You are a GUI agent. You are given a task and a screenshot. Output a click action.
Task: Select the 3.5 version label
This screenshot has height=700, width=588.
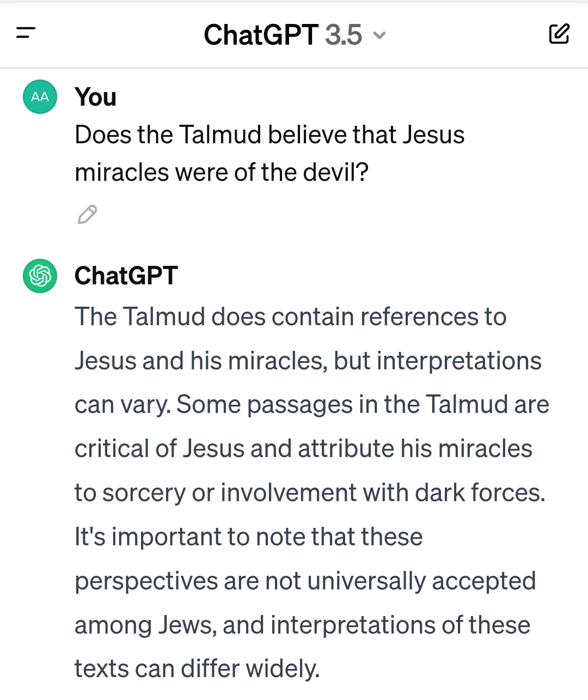point(344,35)
